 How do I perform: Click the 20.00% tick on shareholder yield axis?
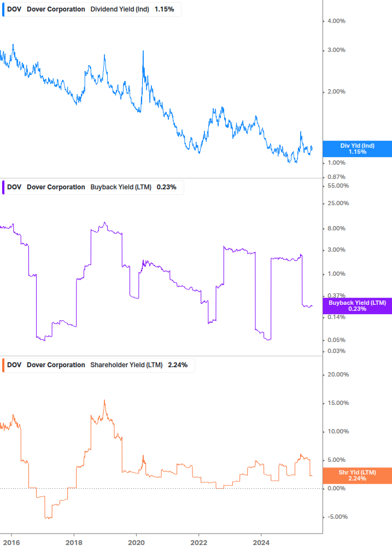pos(338,375)
